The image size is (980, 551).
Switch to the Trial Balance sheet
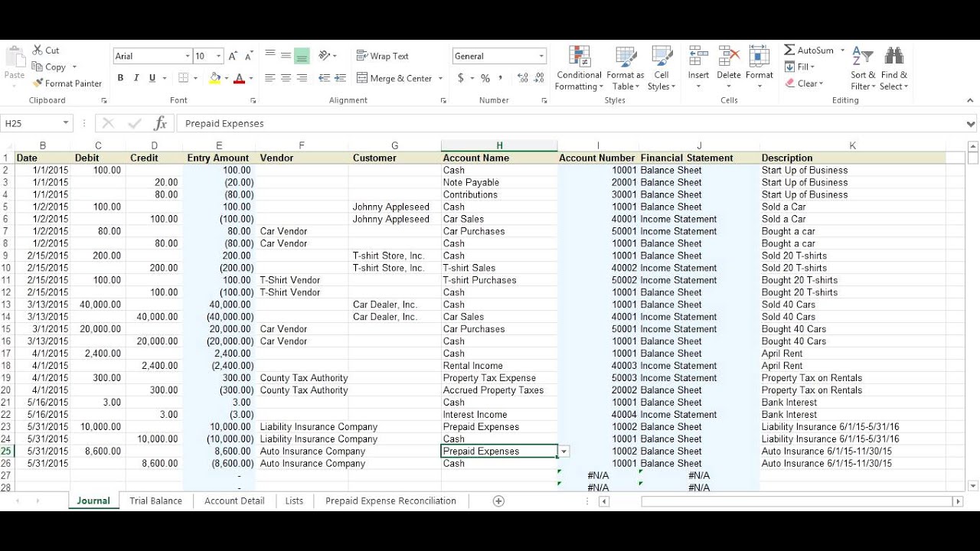[155, 500]
